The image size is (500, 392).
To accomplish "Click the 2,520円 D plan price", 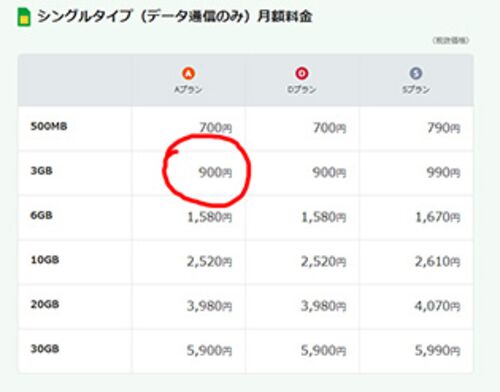I will coord(324,262).
